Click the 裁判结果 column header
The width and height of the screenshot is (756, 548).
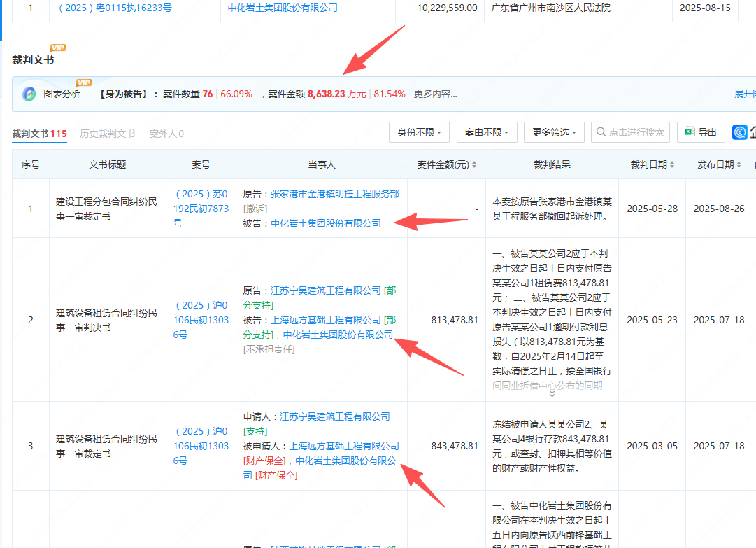pyautogui.click(x=552, y=165)
